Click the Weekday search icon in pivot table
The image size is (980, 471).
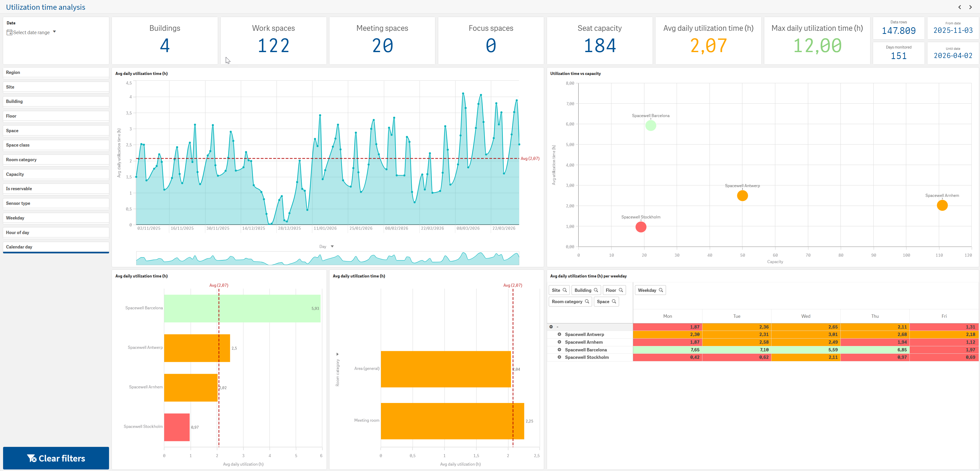[x=661, y=290]
